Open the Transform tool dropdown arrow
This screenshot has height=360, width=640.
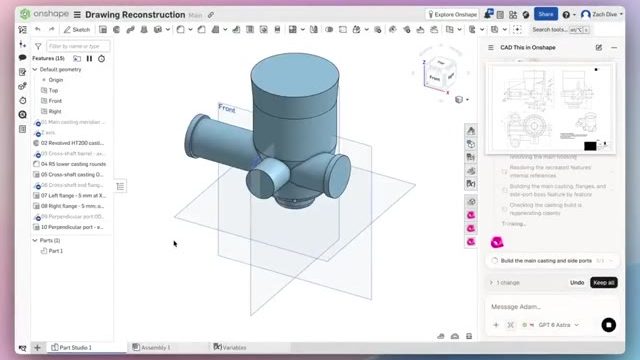367,29
